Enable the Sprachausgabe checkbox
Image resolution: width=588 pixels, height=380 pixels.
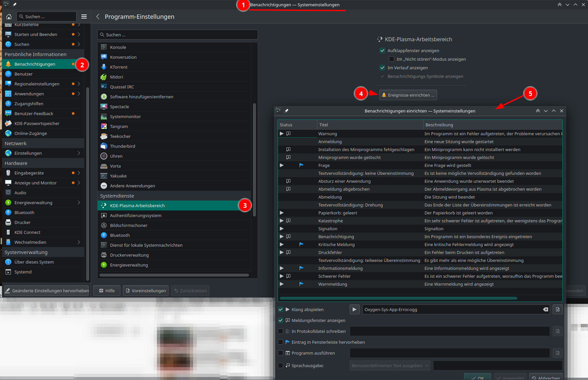pos(280,365)
